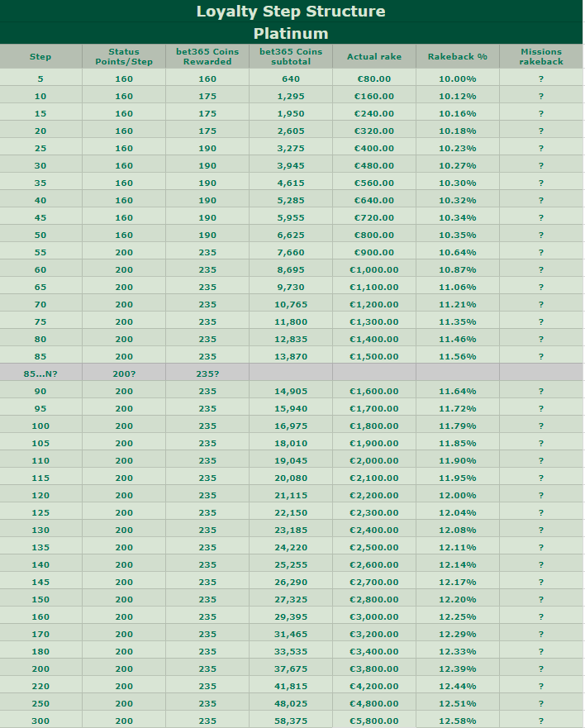The height and width of the screenshot is (728, 585).
Task: Click the step cell '300'
Action: click(x=40, y=721)
